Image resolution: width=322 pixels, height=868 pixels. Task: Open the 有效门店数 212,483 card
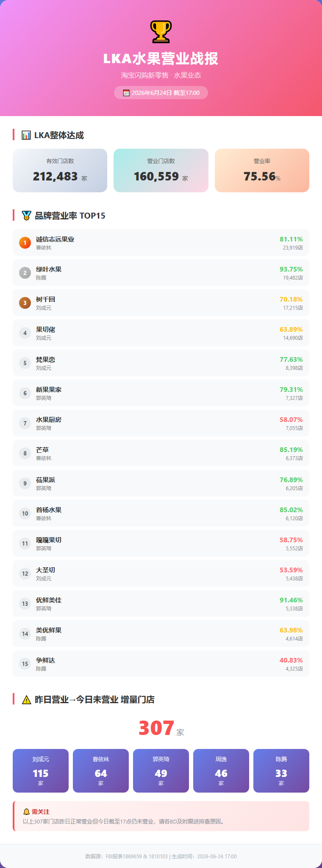click(60, 170)
